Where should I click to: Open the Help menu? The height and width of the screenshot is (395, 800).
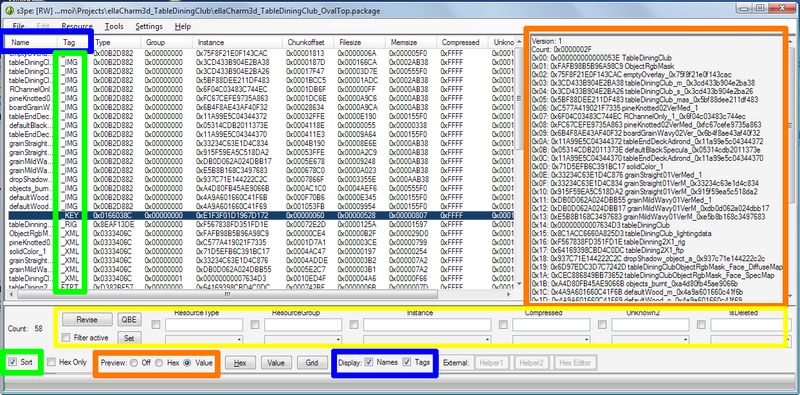click(x=183, y=27)
